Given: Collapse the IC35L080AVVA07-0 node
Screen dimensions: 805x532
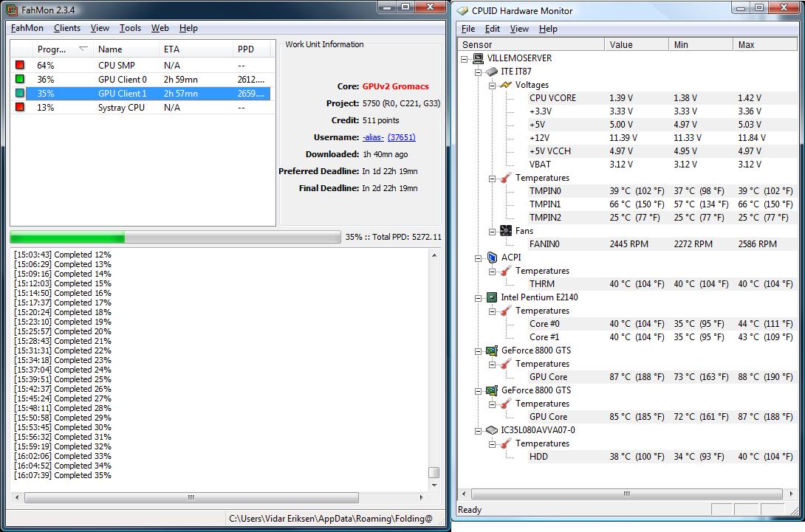Looking at the screenshot, I should click(x=478, y=431).
